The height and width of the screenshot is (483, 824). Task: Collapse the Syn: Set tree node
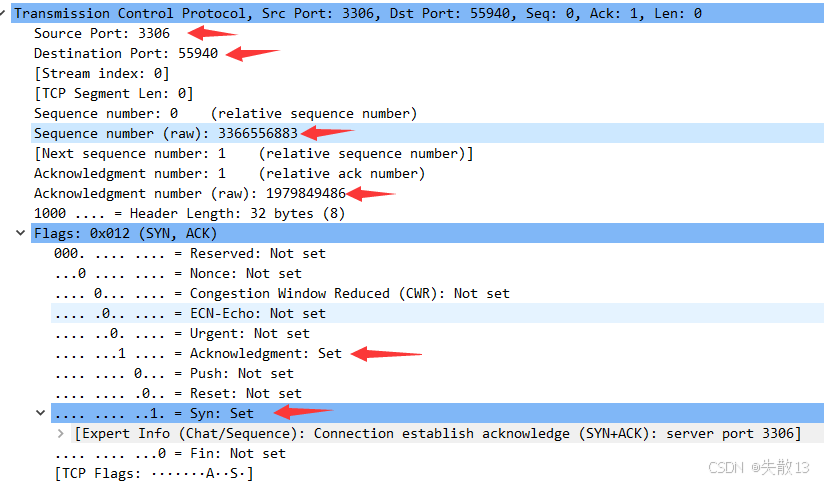[x=40, y=413]
